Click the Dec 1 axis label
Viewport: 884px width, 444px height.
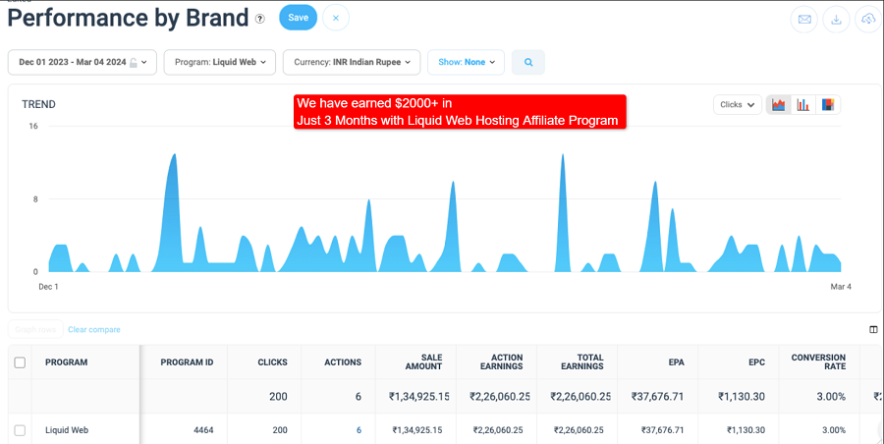tap(48, 287)
